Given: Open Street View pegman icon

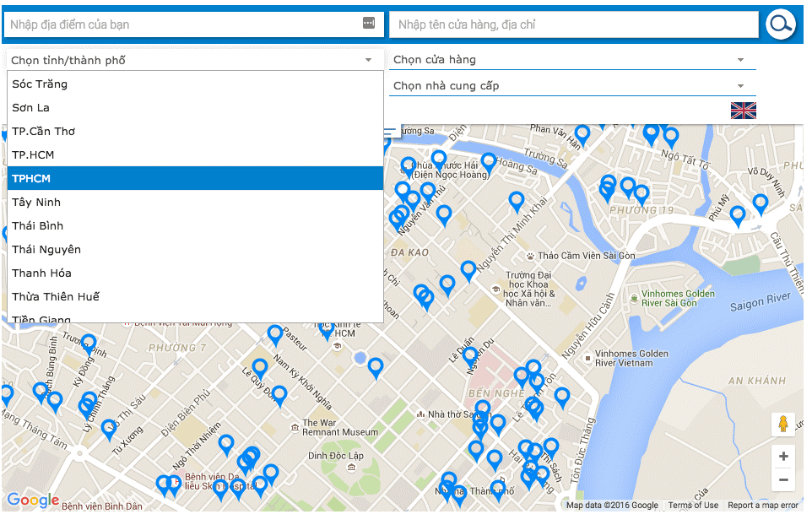Looking at the screenshot, I should tap(783, 424).
